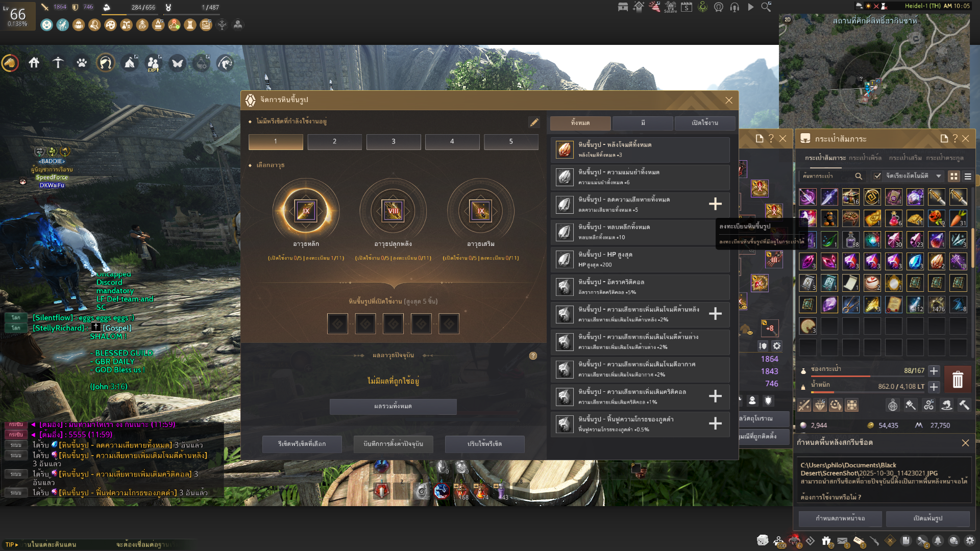This screenshot has height=551, width=980.
Task: Toggle the auto-arrange inventory checkbox
Action: [x=877, y=176]
